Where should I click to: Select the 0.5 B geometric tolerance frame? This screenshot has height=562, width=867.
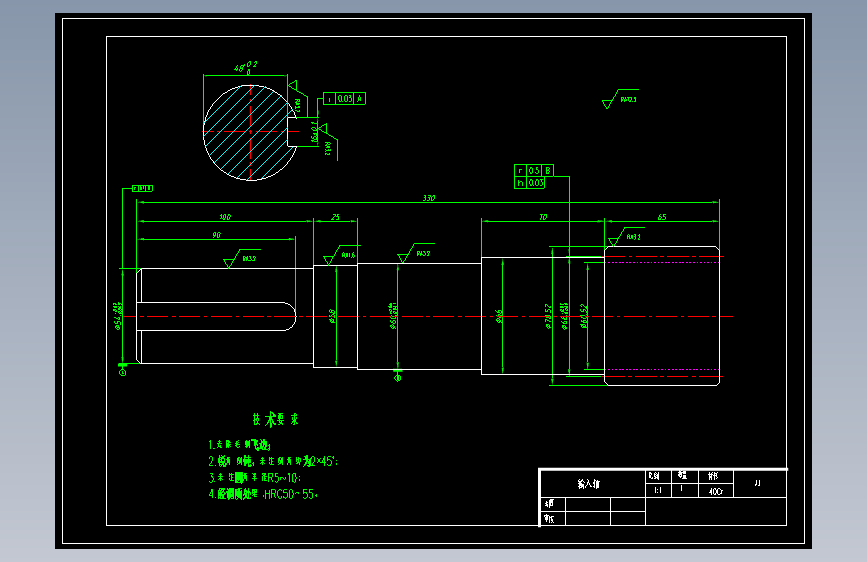534,170
